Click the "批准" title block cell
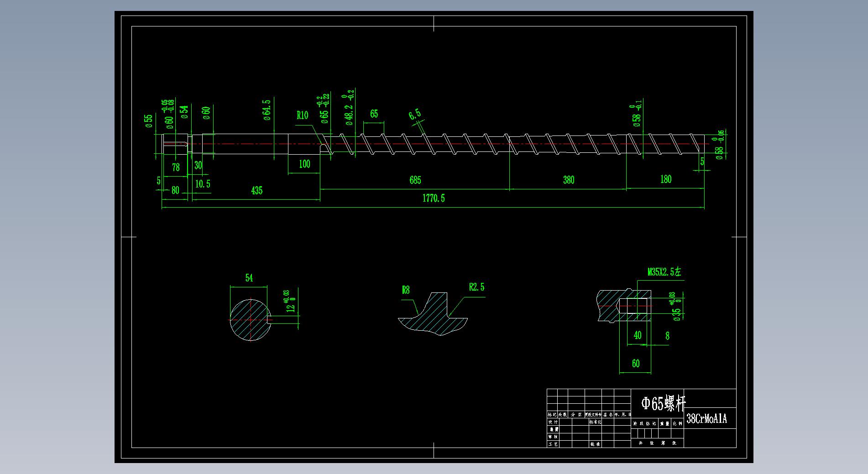 tap(595, 444)
